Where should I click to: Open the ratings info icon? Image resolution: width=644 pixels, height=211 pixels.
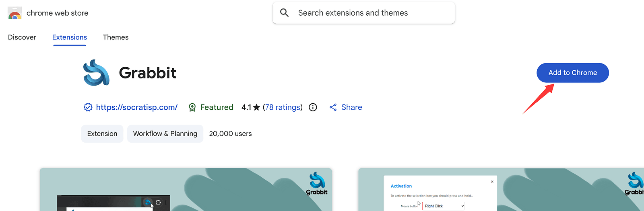313,107
